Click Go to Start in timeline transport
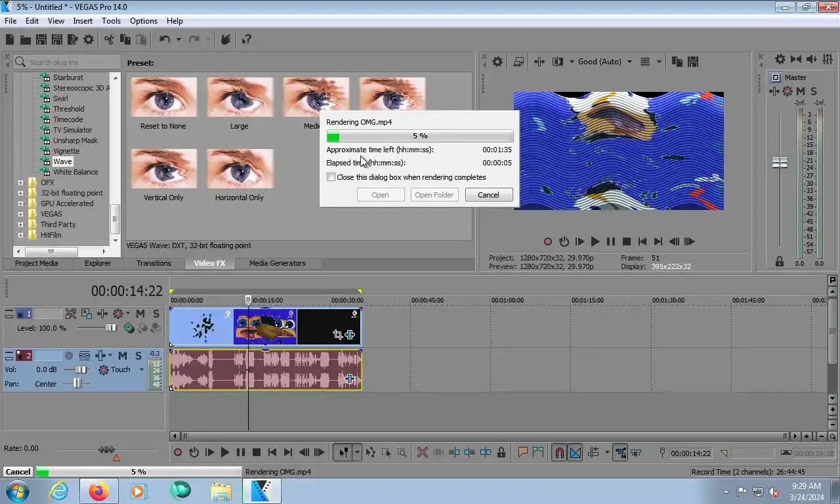The height and width of the screenshot is (504, 840). pyautogui.click(x=272, y=452)
